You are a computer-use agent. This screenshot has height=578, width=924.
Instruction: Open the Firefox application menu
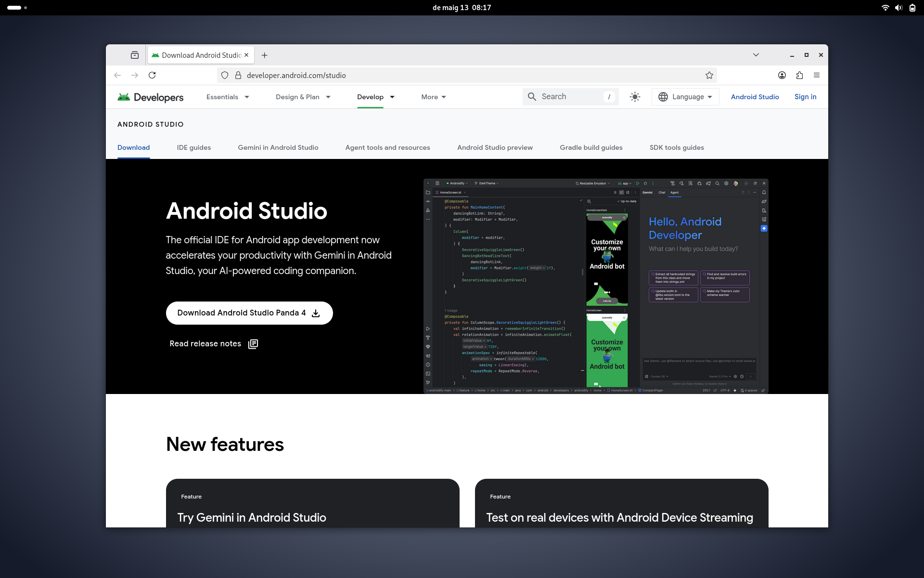tap(817, 75)
